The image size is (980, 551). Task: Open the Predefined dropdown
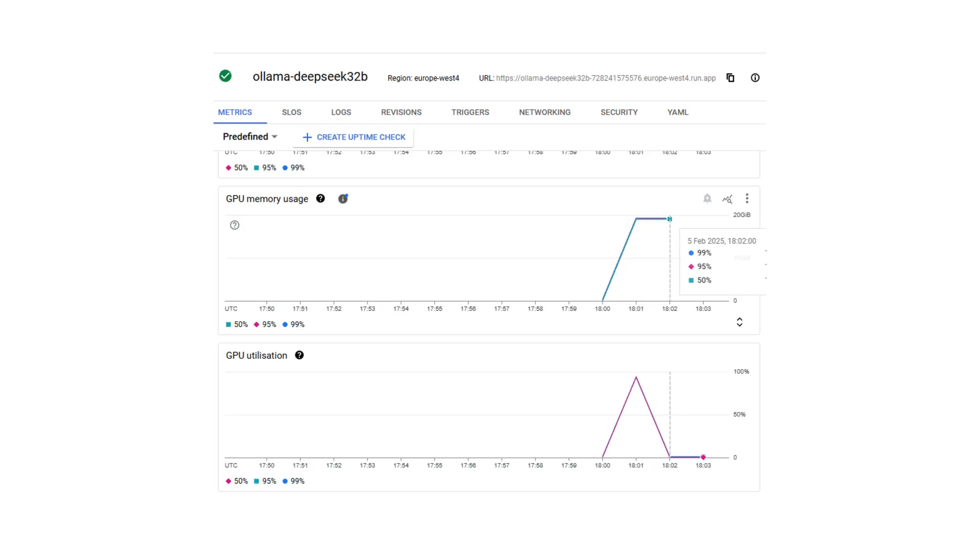(x=250, y=137)
